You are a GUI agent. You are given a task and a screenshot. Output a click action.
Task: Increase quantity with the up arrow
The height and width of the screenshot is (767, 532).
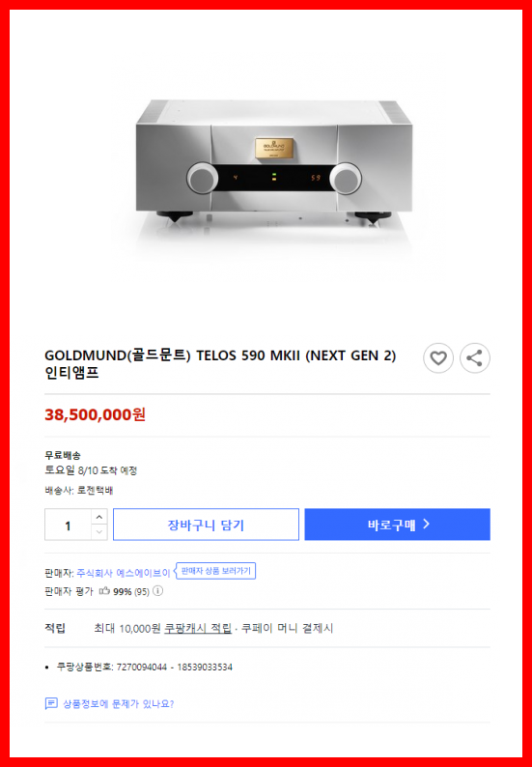click(x=99, y=517)
